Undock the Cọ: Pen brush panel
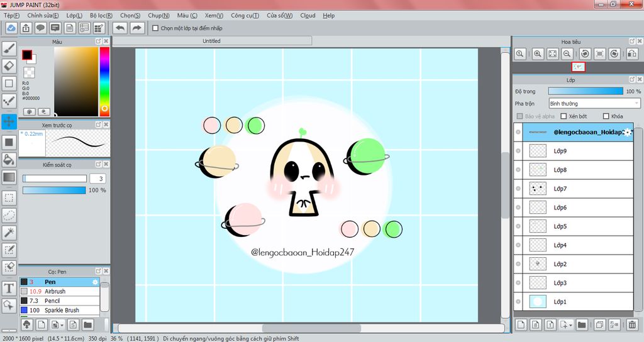 coord(99,272)
